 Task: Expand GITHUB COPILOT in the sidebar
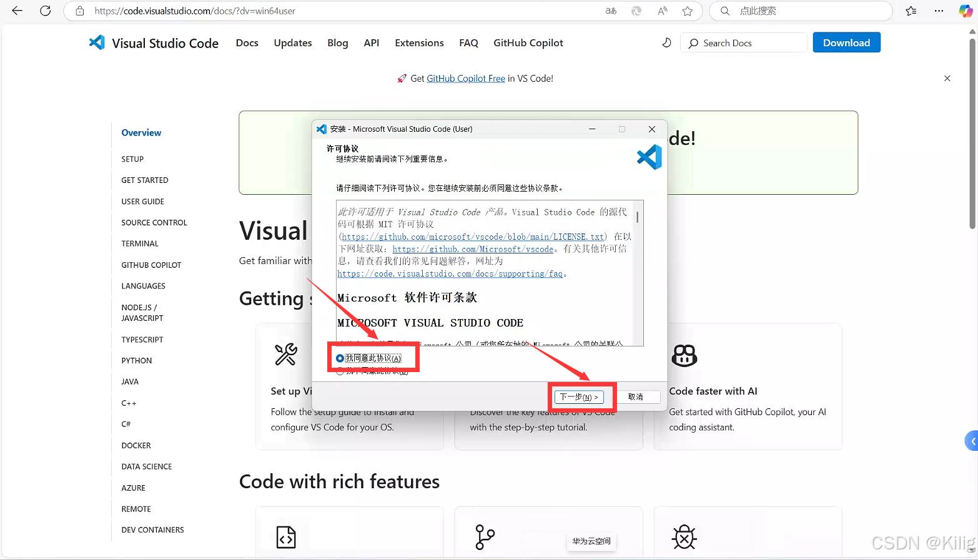click(x=151, y=265)
